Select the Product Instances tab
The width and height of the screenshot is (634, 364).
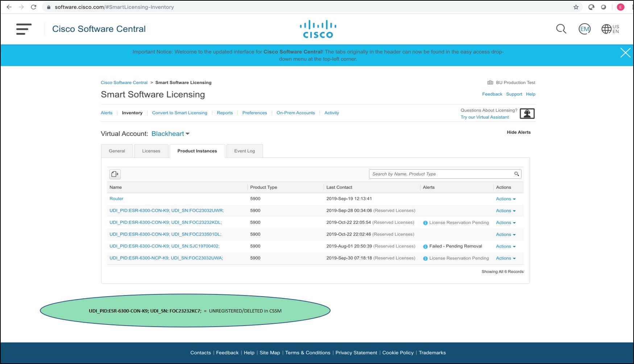(x=197, y=151)
